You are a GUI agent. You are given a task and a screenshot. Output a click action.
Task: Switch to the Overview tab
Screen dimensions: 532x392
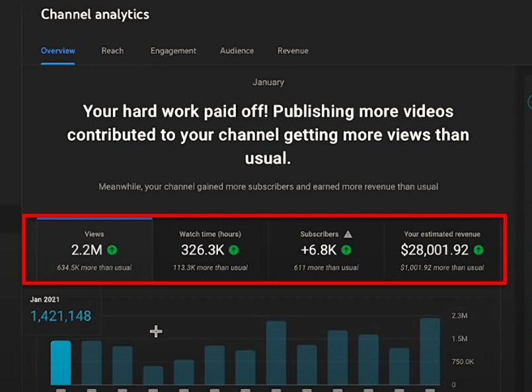point(57,51)
